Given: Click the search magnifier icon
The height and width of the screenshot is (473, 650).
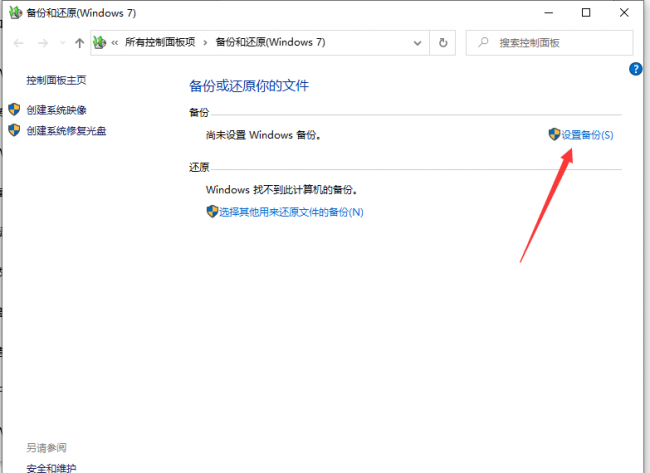Looking at the screenshot, I should click(483, 42).
